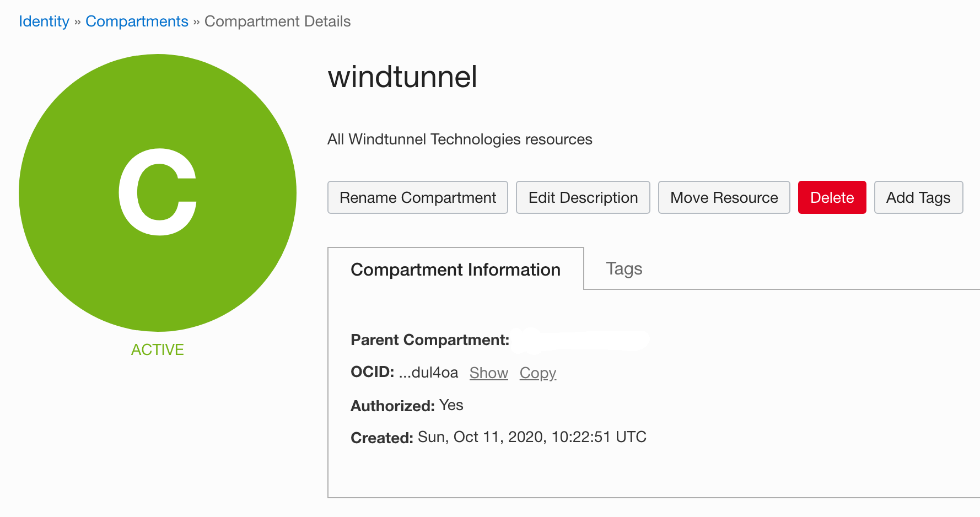Click the Add Tags button
Screen dimensions: 980x517
pos(918,197)
